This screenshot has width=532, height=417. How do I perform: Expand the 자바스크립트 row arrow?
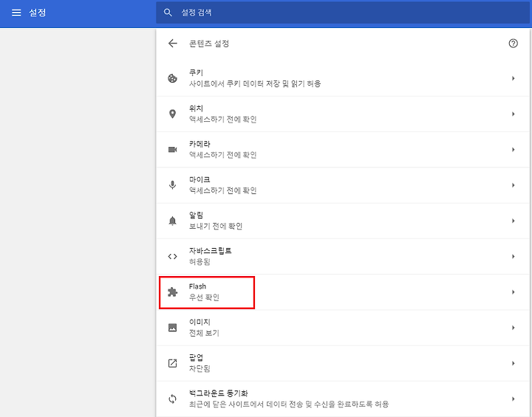[x=513, y=256]
